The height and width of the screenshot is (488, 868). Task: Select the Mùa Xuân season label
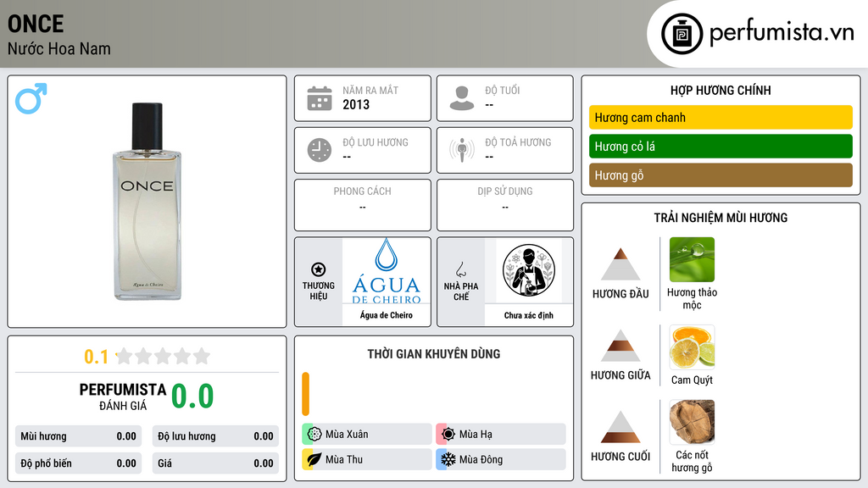pos(347,435)
